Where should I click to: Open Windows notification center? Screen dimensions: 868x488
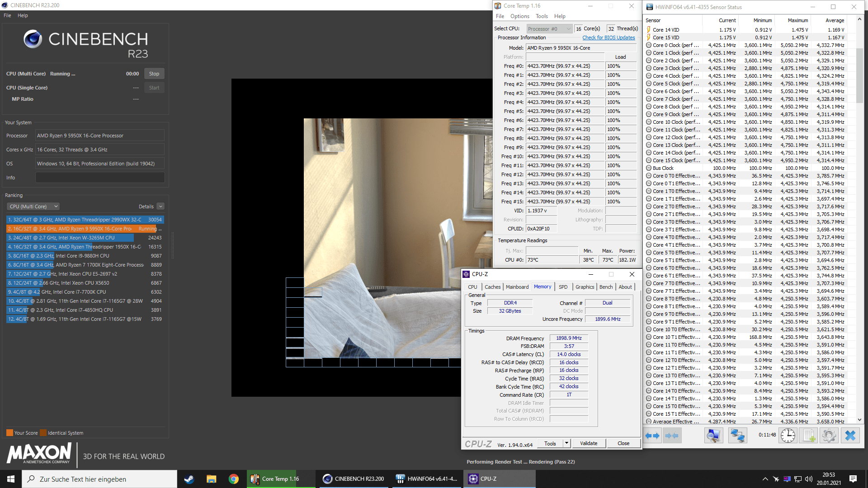(853, 479)
